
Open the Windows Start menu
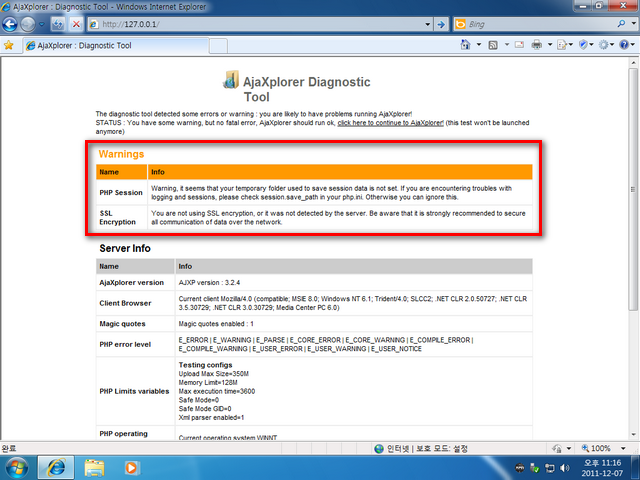click(x=17, y=467)
